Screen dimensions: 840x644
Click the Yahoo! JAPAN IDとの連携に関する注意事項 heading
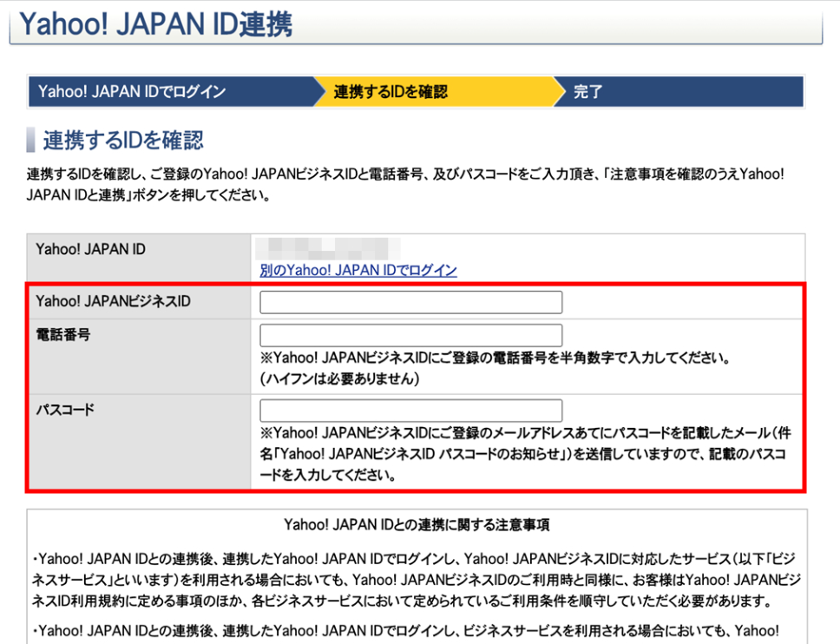click(x=417, y=524)
